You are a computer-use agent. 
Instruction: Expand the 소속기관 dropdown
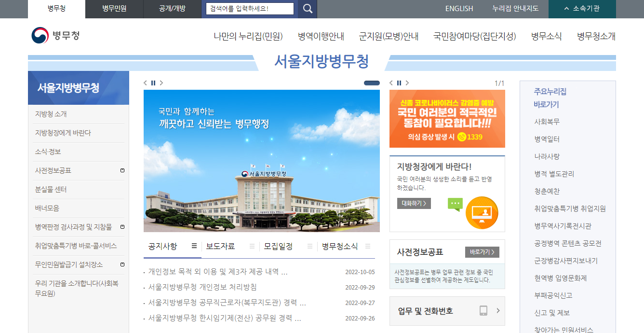tap(582, 9)
